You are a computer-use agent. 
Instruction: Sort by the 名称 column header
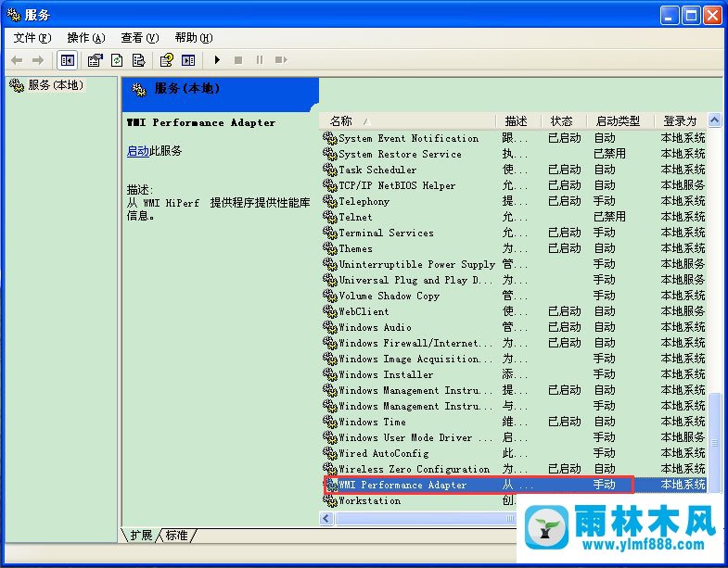pyautogui.click(x=408, y=121)
